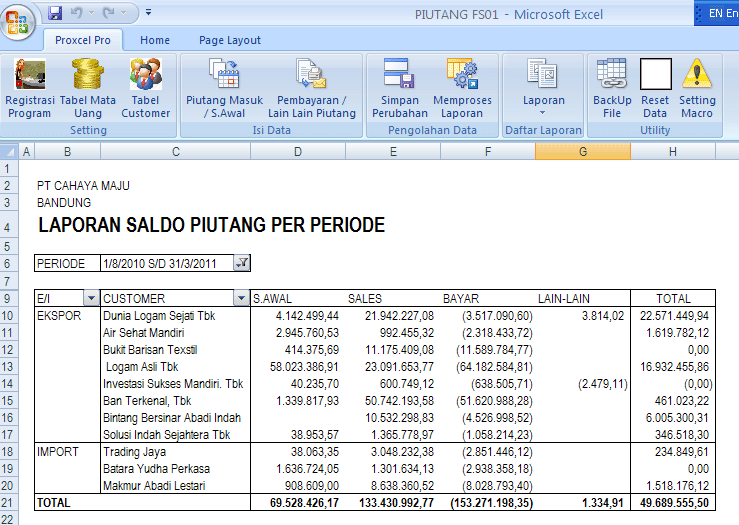Select customer Solusi Indah Sejahtera Tbk
Viewport: 739px width, 525px height.
(x=167, y=435)
